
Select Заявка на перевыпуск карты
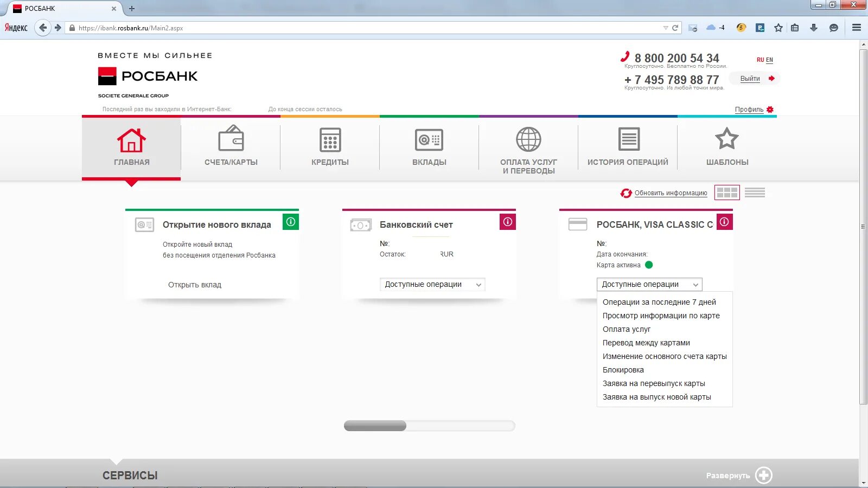[x=654, y=383]
